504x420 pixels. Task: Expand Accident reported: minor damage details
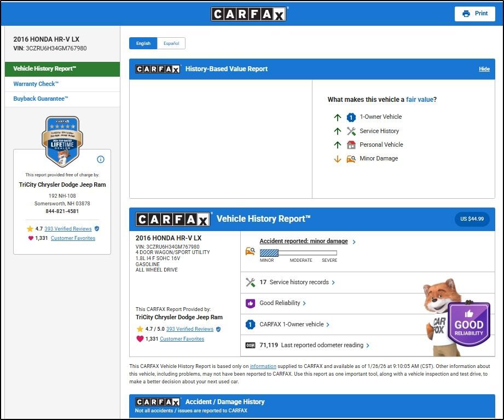[x=304, y=241]
